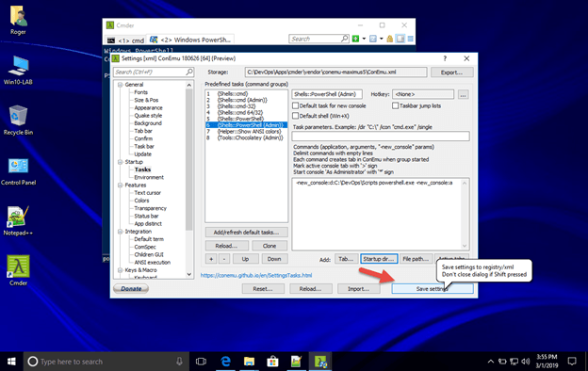588x371 pixels.
Task: Move task Up with the Up button
Action: [x=245, y=259]
